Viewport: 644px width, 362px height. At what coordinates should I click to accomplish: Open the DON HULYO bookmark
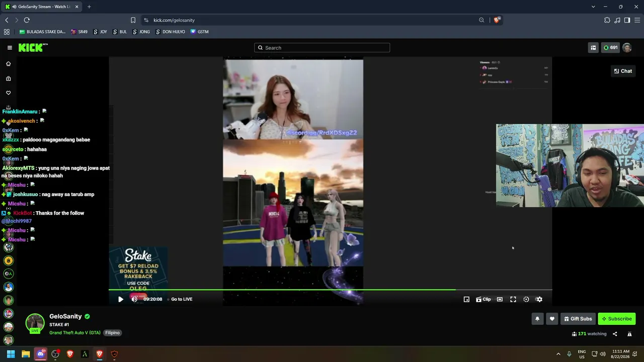pos(170,32)
